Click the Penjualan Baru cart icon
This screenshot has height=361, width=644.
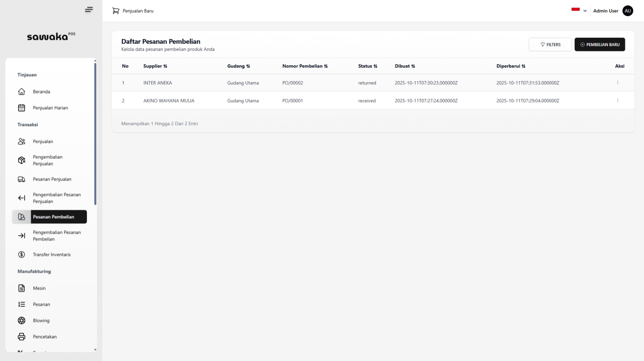[x=116, y=11]
